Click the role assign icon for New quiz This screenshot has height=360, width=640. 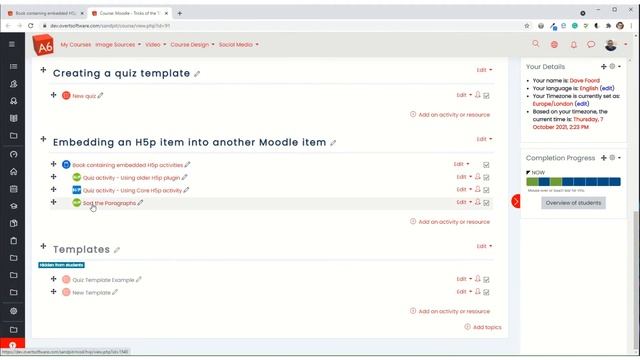[x=478, y=95]
